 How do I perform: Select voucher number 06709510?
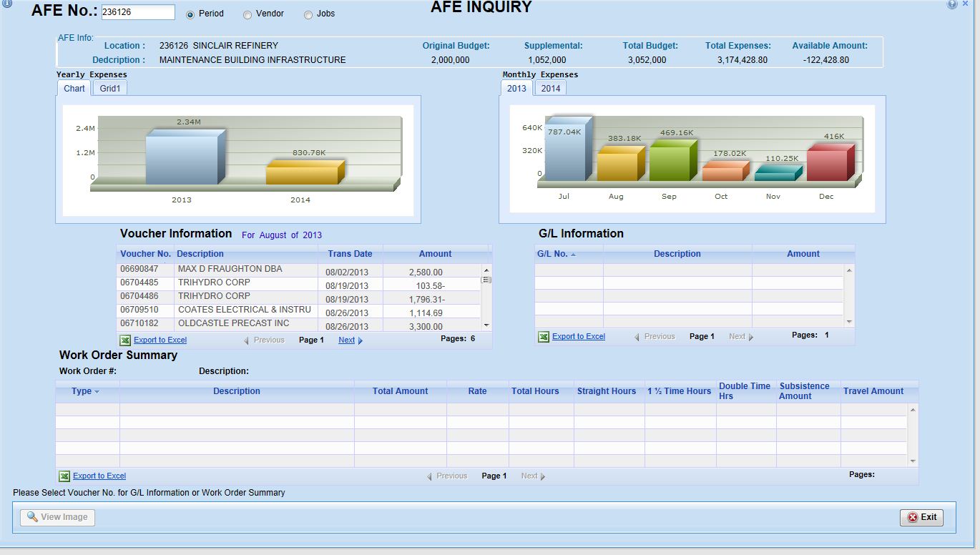[x=139, y=310]
